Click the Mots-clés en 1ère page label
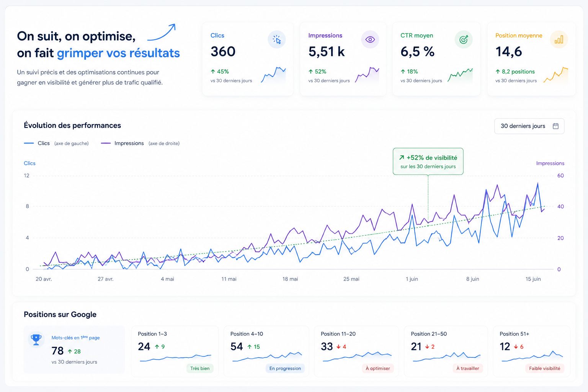This screenshot has width=588, height=392. [x=75, y=338]
